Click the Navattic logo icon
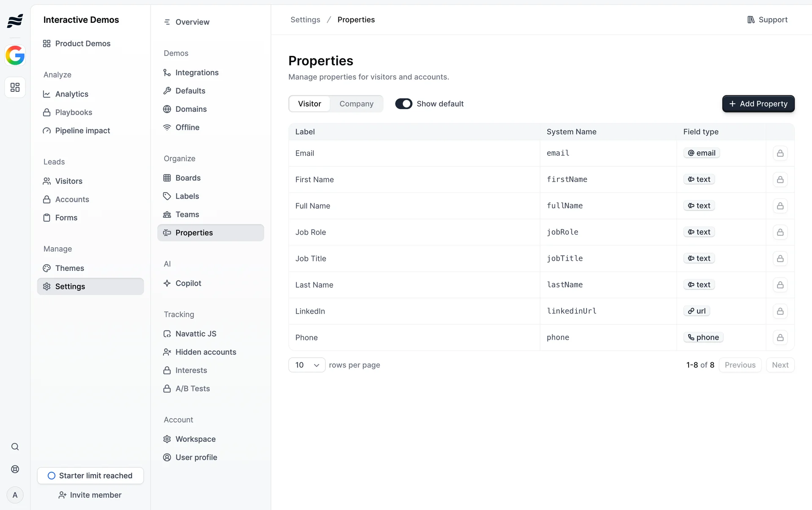The height and width of the screenshot is (510, 812). (15, 20)
